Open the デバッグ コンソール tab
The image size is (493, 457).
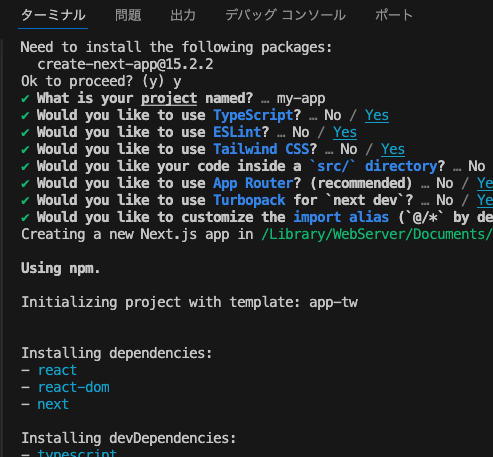coord(285,15)
